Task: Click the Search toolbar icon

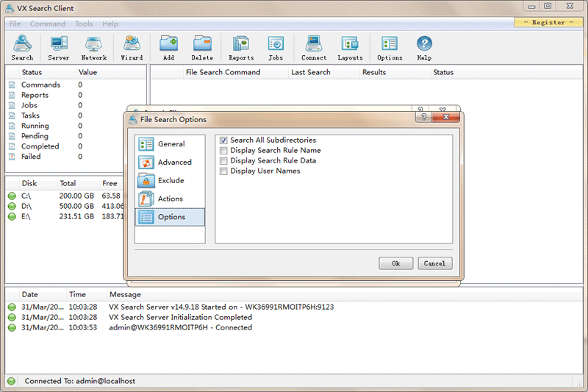Action: point(23,44)
